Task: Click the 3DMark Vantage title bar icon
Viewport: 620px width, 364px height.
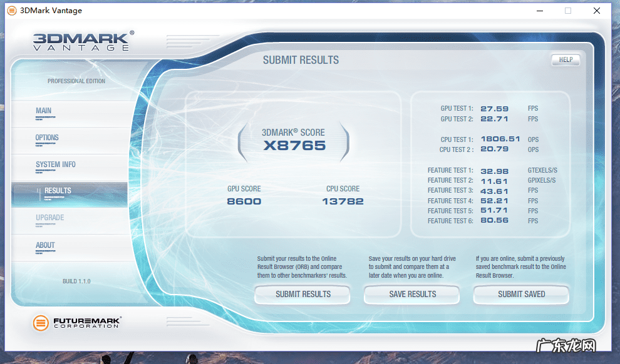Action: click(x=12, y=11)
